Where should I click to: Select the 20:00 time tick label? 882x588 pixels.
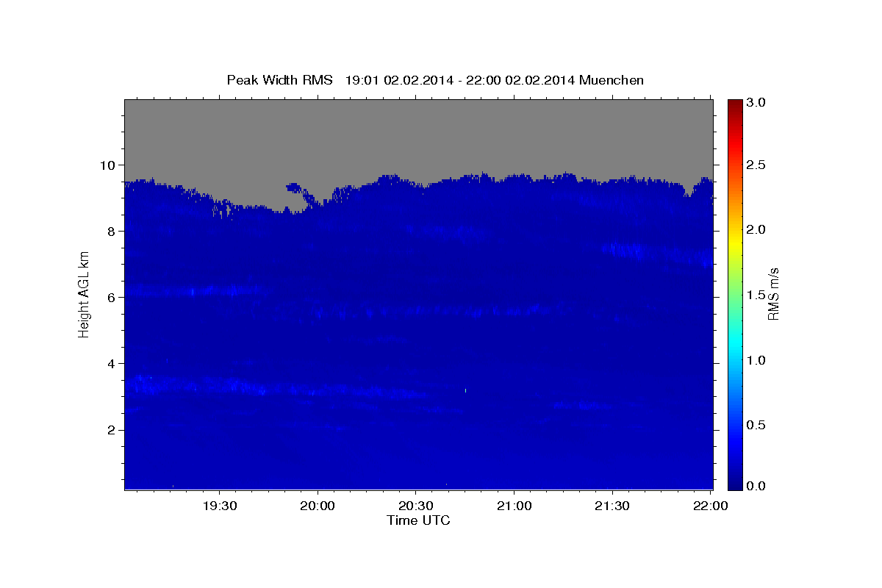[x=318, y=506]
